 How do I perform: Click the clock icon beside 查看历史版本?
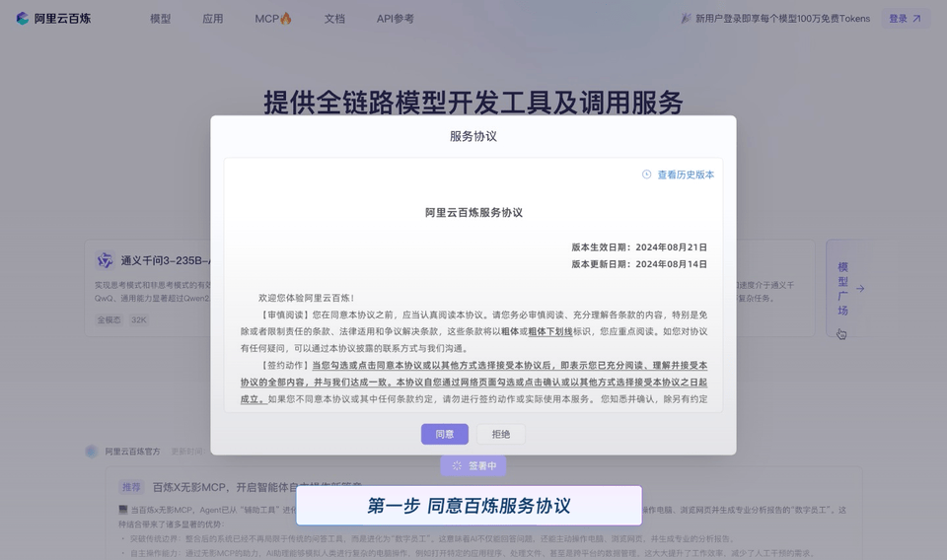click(646, 175)
